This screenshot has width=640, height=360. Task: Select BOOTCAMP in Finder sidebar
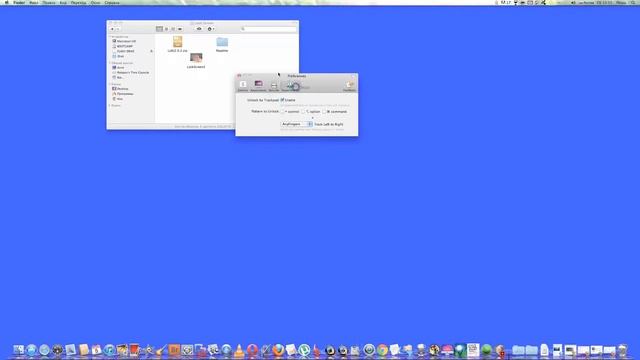(124, 46)
